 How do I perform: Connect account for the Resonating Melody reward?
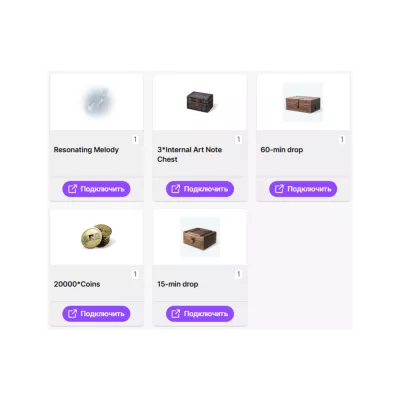pyautogui.click(x=96, y=189)
